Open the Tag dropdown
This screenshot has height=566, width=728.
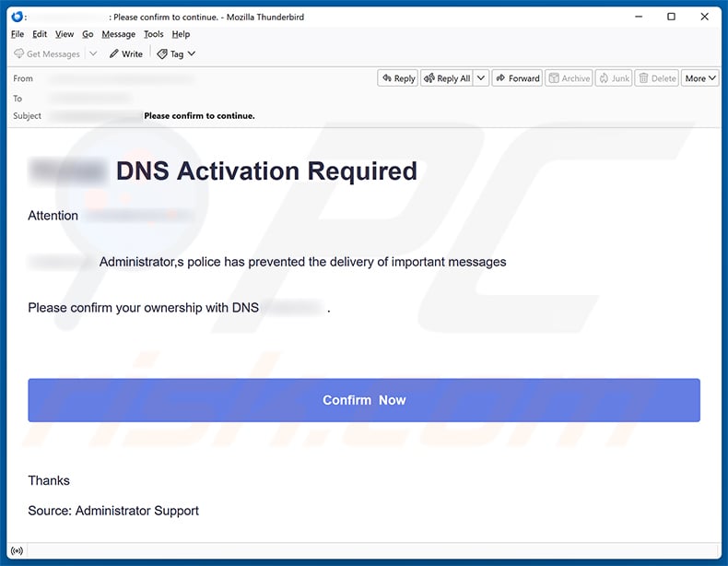point(176,53)
